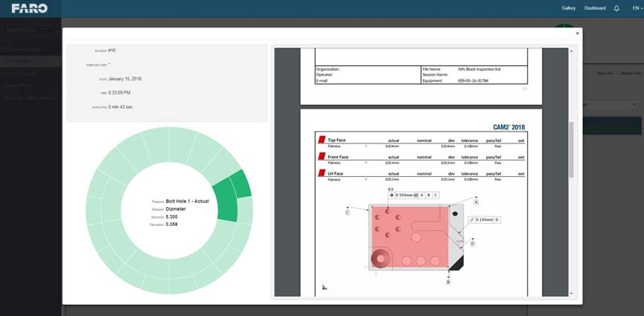The width and height of the screenshot is (644, 316).
Task: Click the Front Face red flag icon
Action: (x=322, y=156)
